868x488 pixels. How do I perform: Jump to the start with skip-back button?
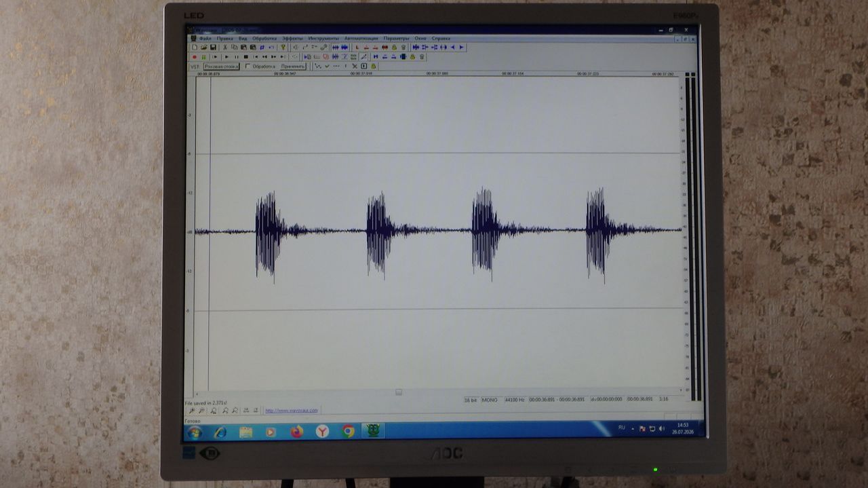(256, 57)
